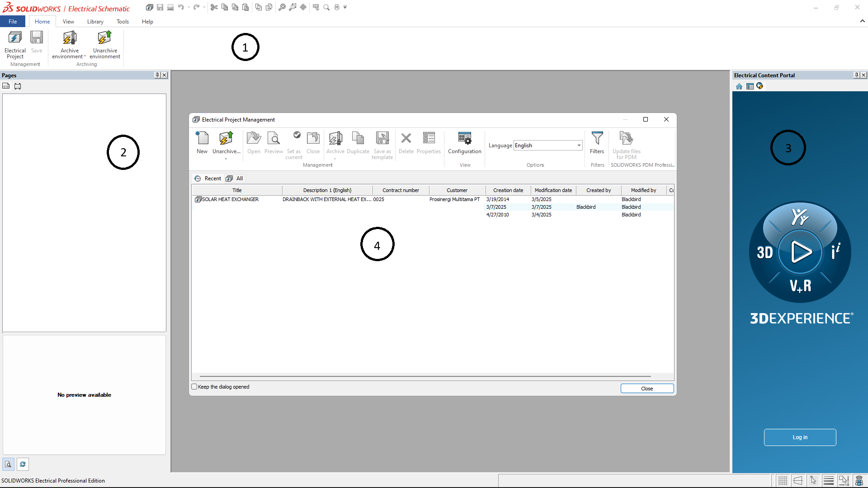Click the Close button in dialog
Viewport: 868px width, 488px height.
[x=646, y=389]
